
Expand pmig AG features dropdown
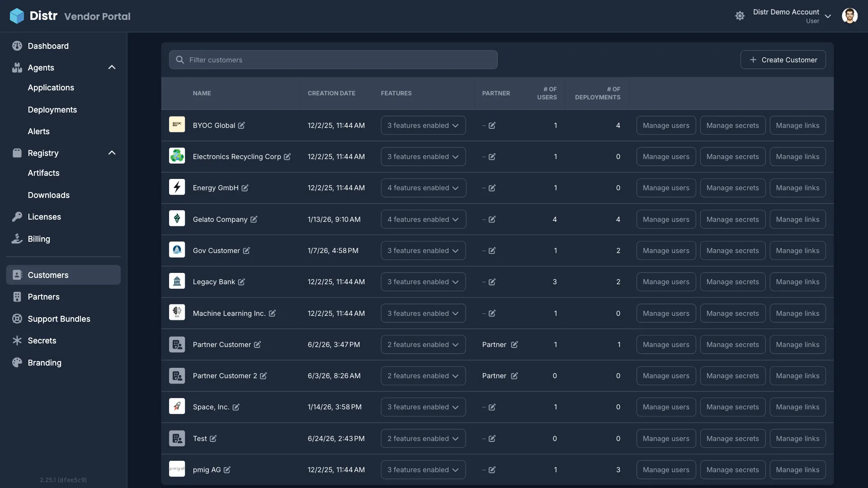(x=423, y=469)
